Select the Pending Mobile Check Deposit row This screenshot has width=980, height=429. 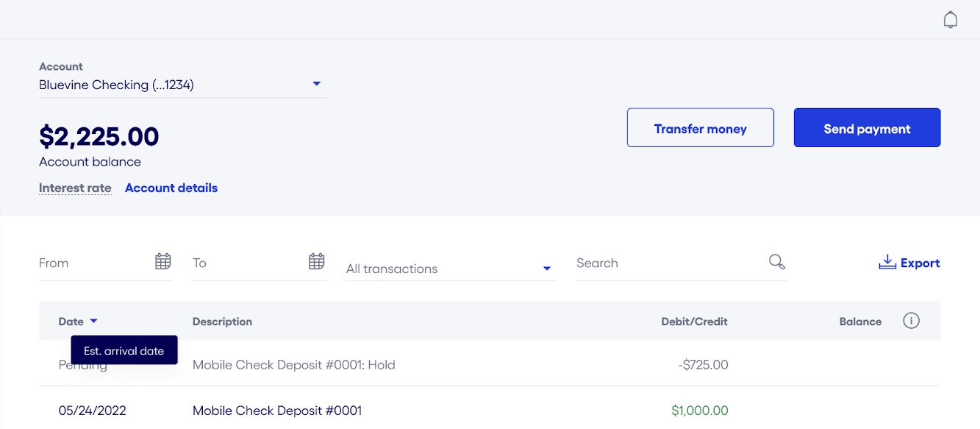pos(368,364)
